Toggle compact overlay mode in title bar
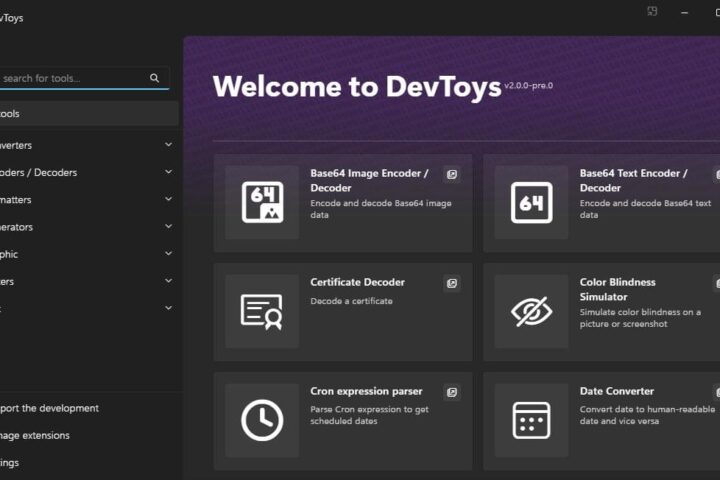This screenshot has height=480, width=720. click(652, 11)
